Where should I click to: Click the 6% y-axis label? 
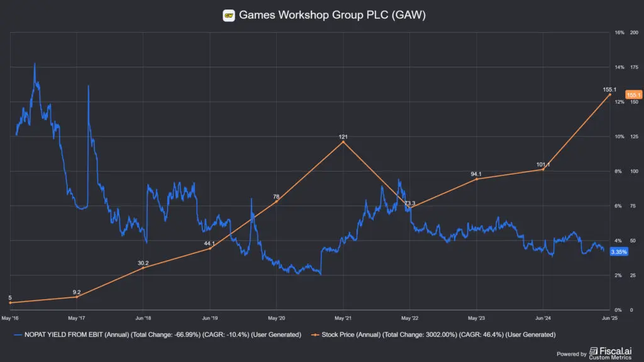point(618,206)
